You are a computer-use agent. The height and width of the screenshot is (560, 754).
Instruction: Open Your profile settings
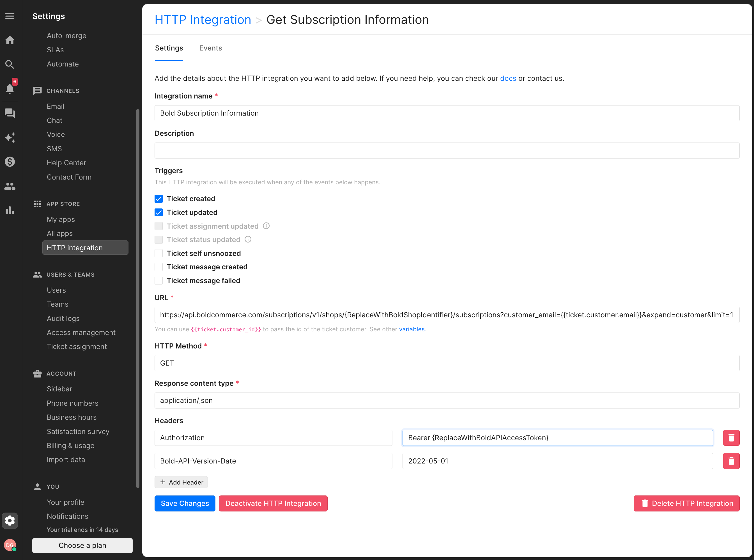point(65,502)
